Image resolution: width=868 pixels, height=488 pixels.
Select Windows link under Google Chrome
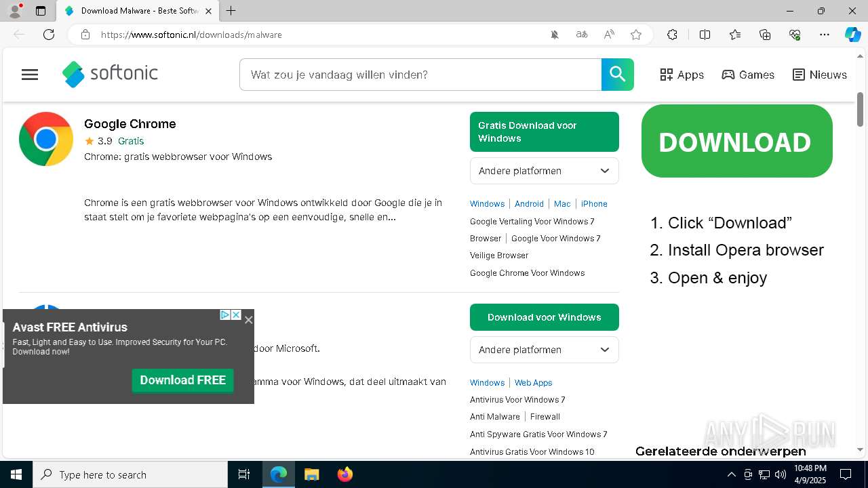[487, 203]
